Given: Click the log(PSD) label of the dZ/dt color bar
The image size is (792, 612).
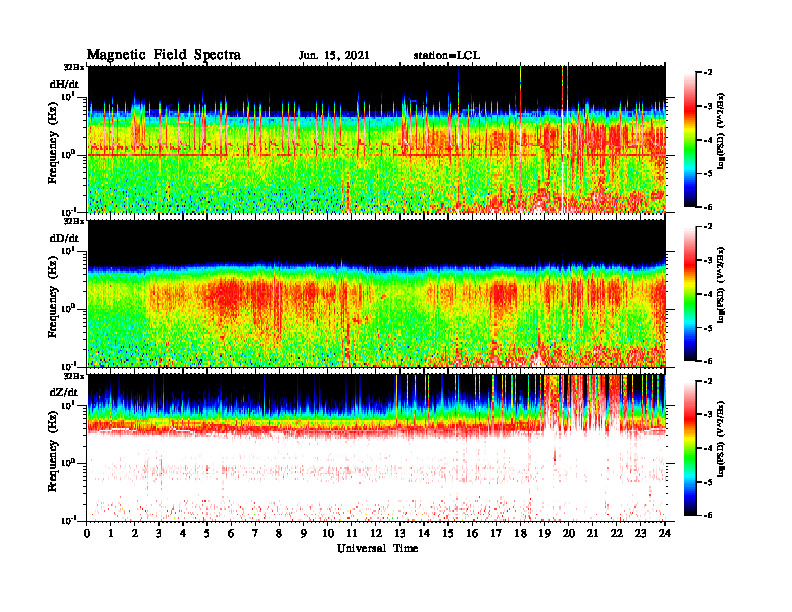Looking at the screenshot, I should pyautogui.click(x=721, y=438).
